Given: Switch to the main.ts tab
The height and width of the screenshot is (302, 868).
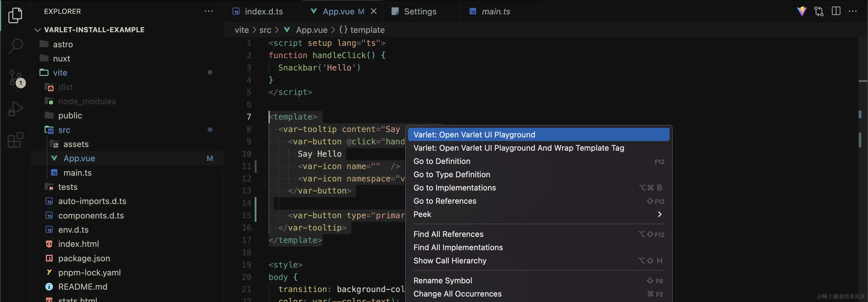Looking at the screenshot, I should [499, 11].
